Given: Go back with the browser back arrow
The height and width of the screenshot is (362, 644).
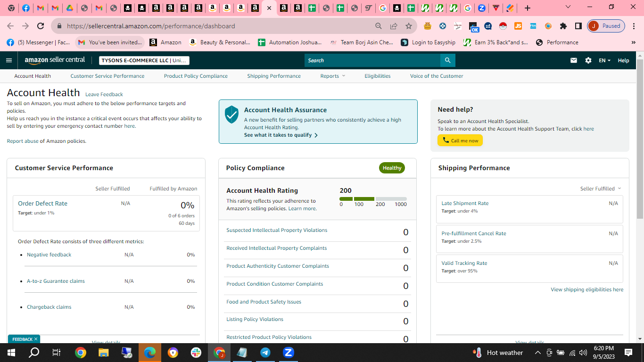Looking at the screenshot, I should click(x=10, y=26).
